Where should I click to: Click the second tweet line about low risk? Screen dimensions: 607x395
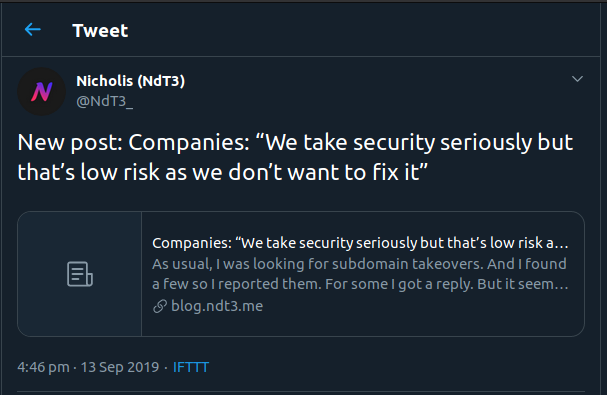tap(223, 172)
